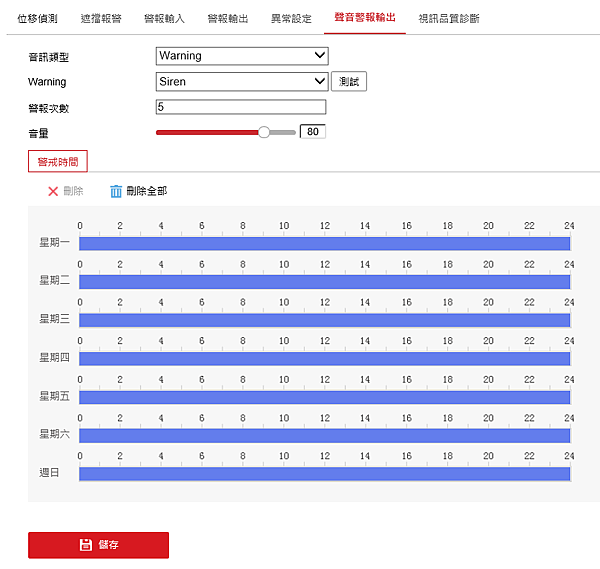Click the 刪除 label

click(x=73, y=191)
